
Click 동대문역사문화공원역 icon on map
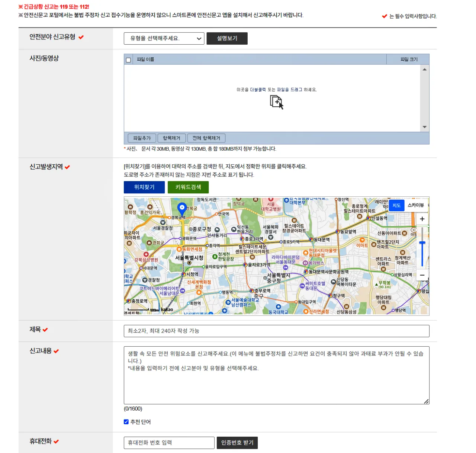point(306,272)
